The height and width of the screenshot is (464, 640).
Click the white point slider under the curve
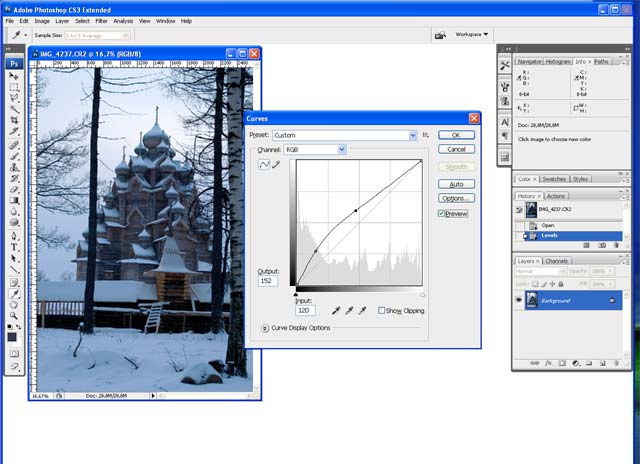[422, 295]
